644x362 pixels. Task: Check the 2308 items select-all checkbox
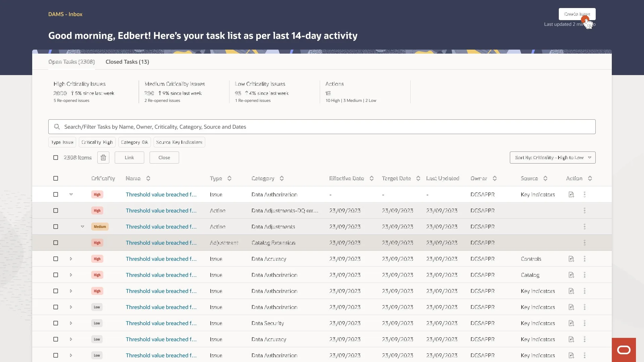pos(56,158)
